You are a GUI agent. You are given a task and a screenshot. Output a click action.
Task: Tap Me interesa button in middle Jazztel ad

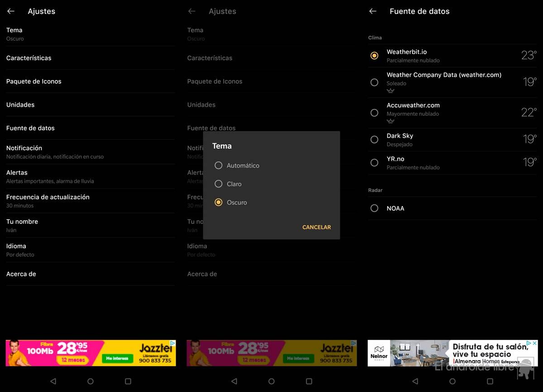click(x=298, y=358)
